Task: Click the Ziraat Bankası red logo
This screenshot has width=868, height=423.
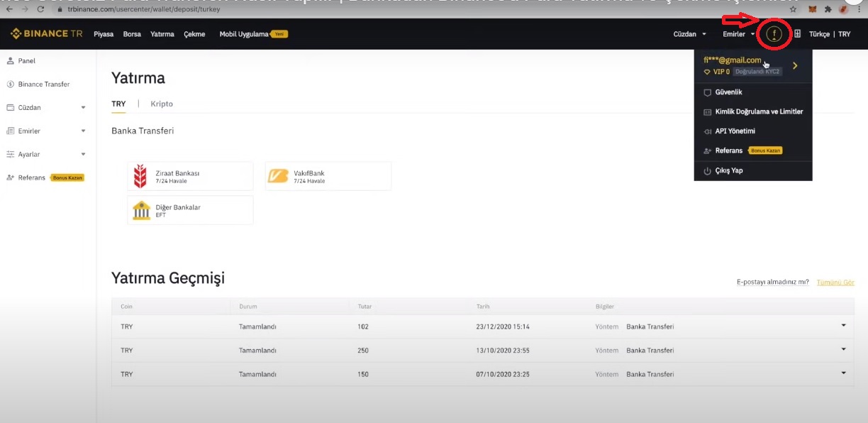Action: point(140,176)
